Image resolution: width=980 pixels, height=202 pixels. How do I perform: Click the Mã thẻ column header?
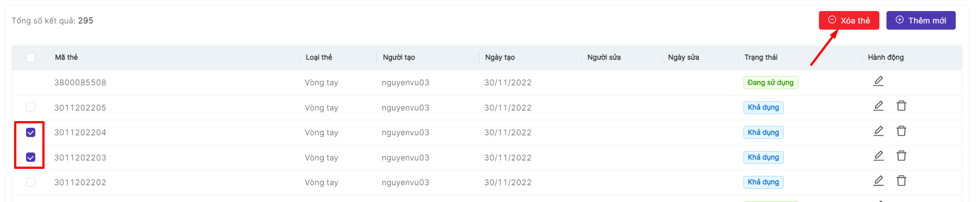66,57
